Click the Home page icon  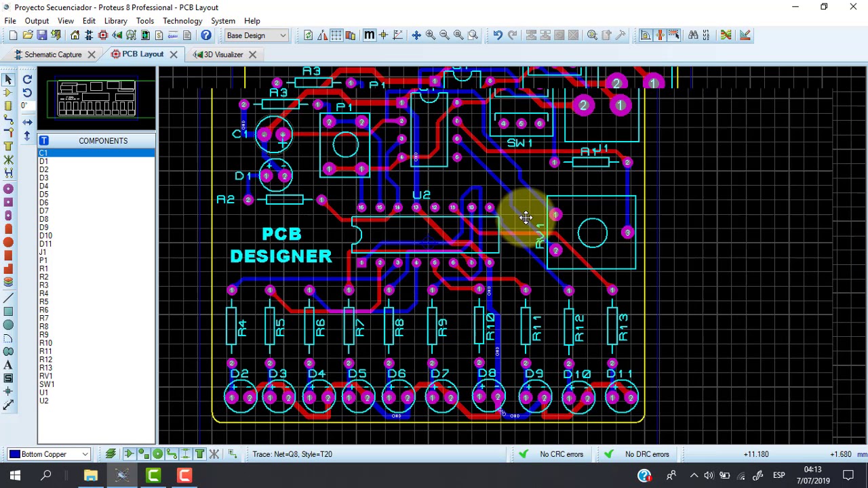tap(75, 35)
